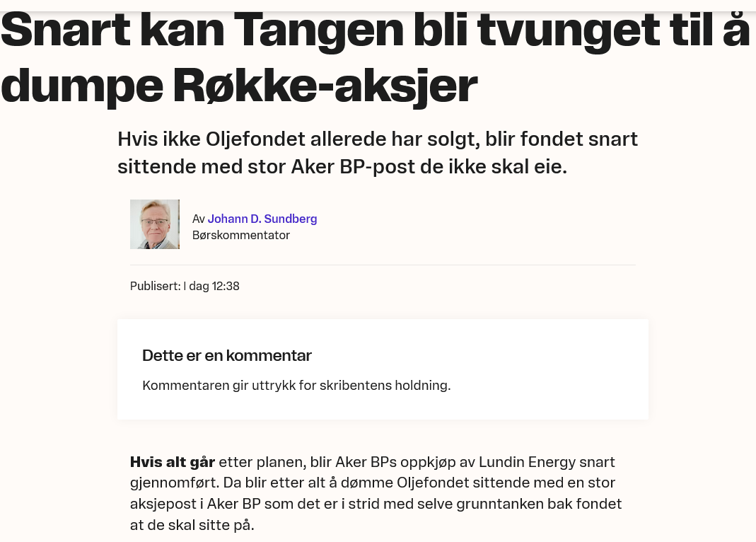
Task: Click "Oljefondet" in the lead paragraph
Action: pos(256,139)
